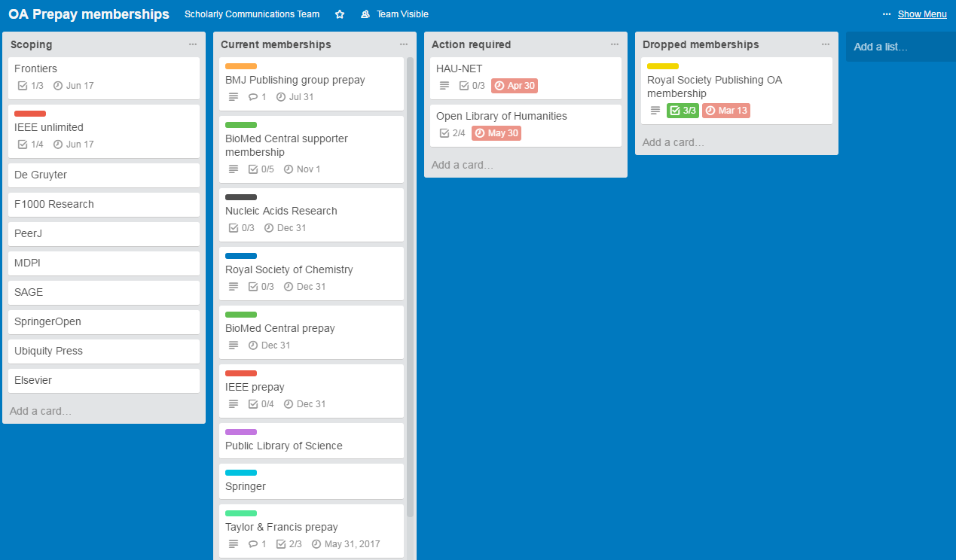The width and height of the screenshot is (956, 560).
Task: Click comment icon on Taylor & Francis card
Action: [x=253, y=544]
